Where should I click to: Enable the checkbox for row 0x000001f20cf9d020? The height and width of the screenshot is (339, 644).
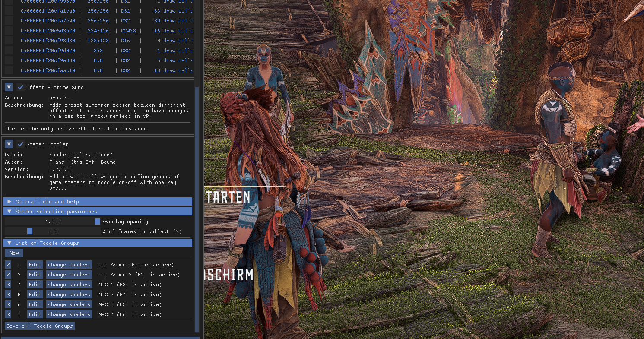pos(9,51)
